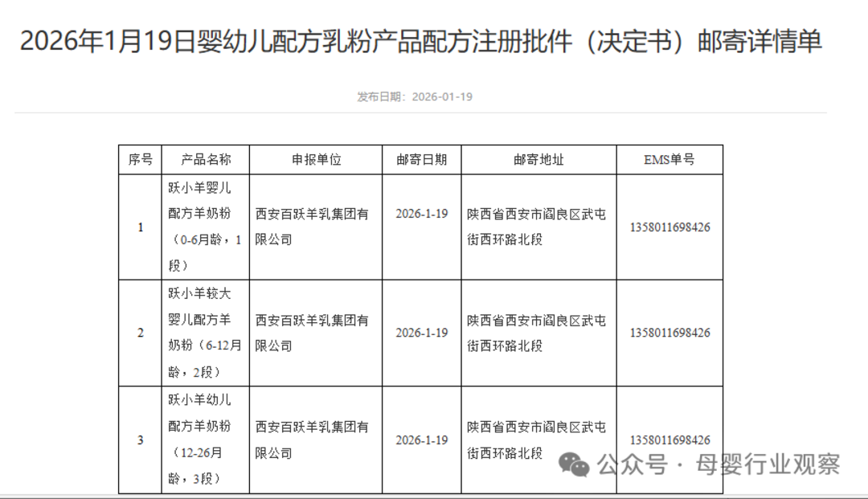Image resolution: width=868 pixels, height=499 pixels.
Task: Click the EMS number in row 3
Action: (x=669, y=440)
